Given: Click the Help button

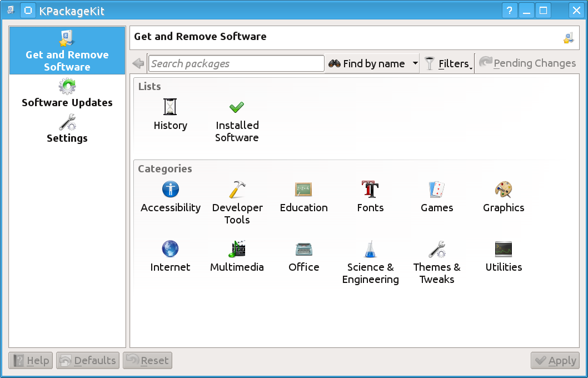Looking at the screenshot, I should (x=31, y=360).
